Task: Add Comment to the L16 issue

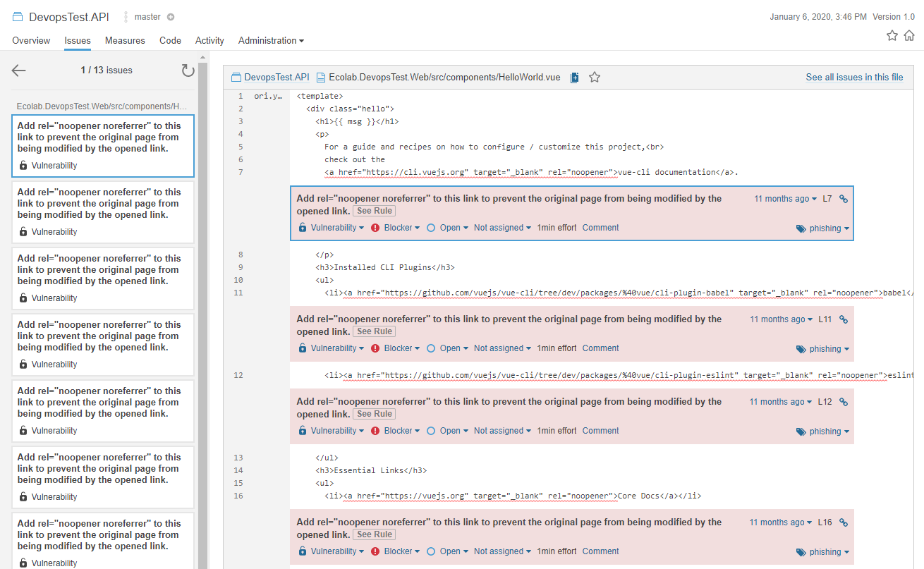Action: [x=600, y=551]
